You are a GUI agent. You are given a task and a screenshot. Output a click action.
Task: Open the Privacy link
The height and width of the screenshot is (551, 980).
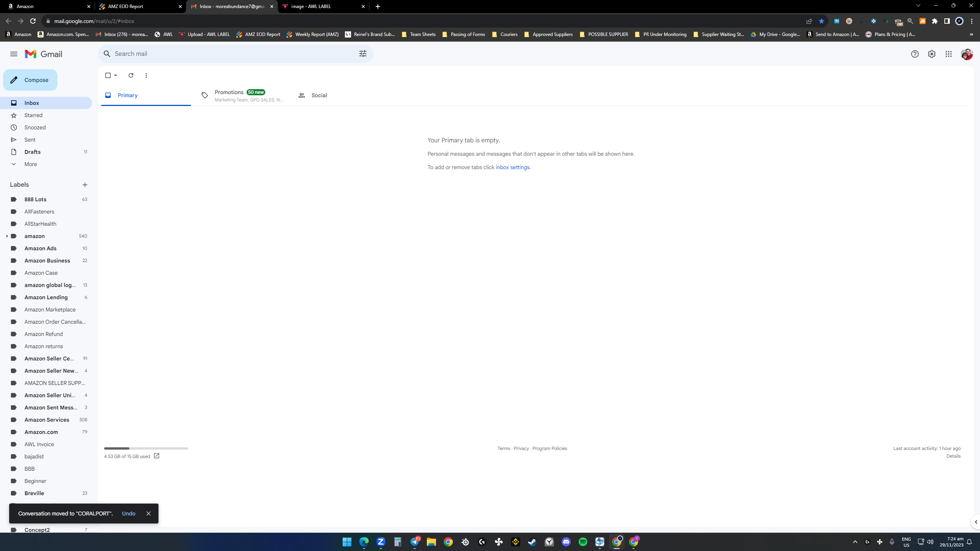(521, 448)
